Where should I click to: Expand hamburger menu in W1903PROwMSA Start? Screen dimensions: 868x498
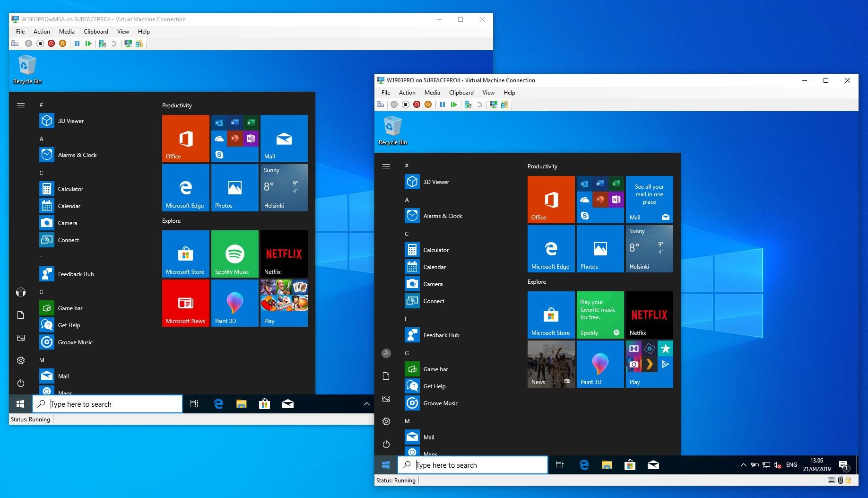21,105
